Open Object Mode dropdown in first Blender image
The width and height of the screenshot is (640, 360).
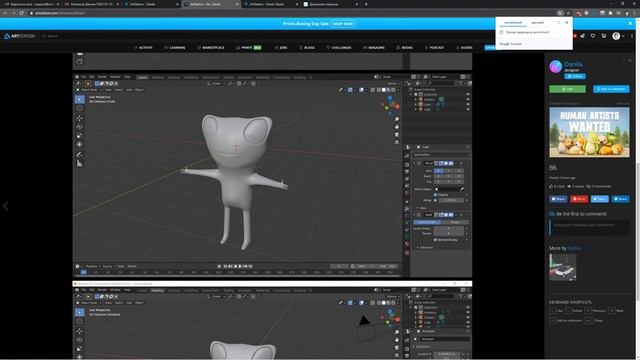tap(90, 90)
